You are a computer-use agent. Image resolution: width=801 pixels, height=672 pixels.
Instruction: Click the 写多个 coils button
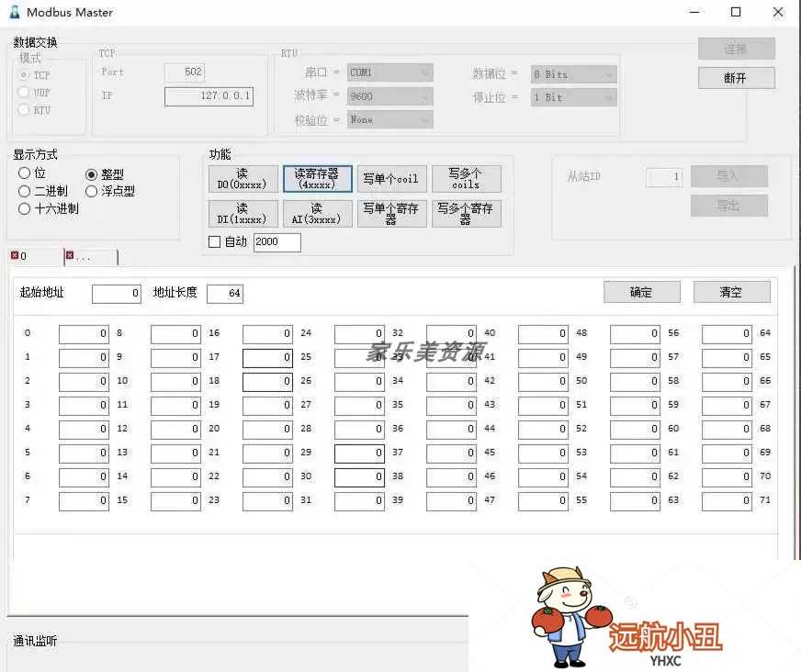pyautogui.click(x=467, y=179)
